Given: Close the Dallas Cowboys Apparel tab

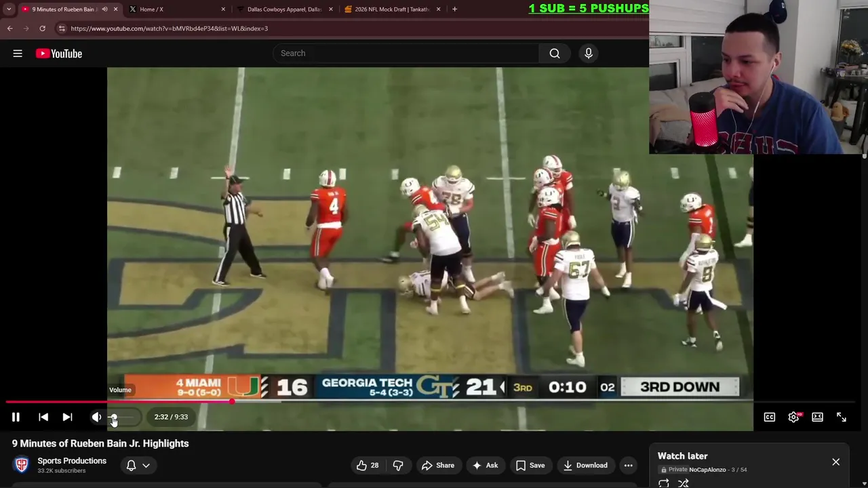Looking at the screenshot, I should (331, 9).
